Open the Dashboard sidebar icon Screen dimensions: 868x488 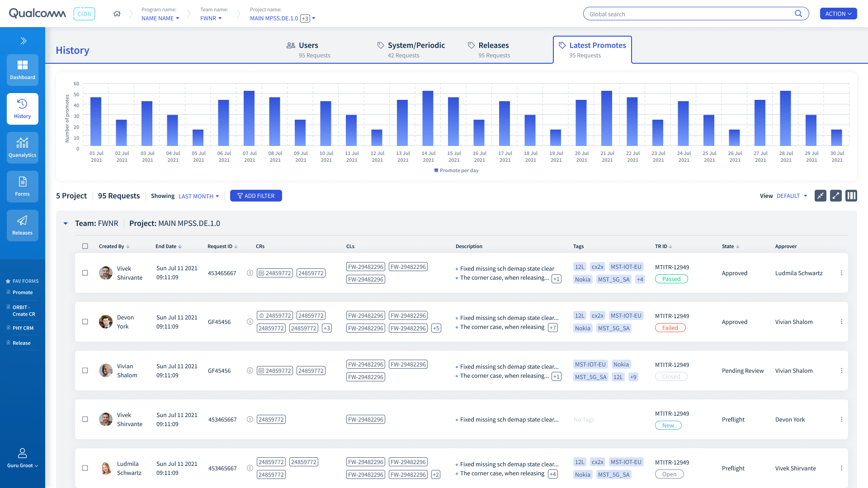pyautogui.click(x=23, y=70)
